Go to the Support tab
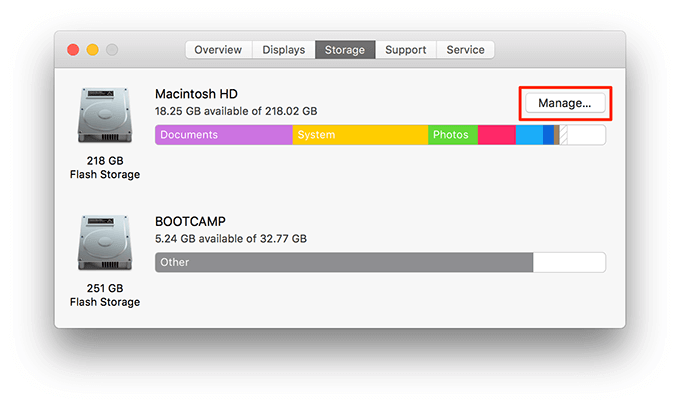The width and height of the screenshot is (680, 406). point(405,50)
